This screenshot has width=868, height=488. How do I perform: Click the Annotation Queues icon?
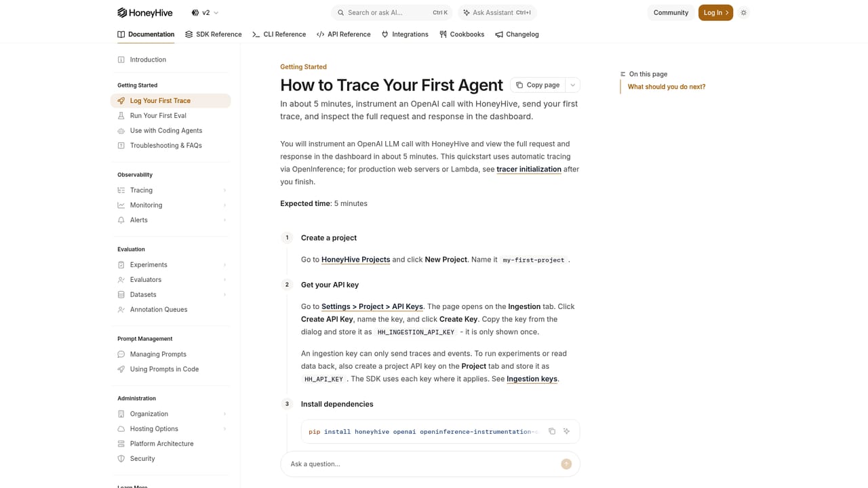tap(121, 309)
